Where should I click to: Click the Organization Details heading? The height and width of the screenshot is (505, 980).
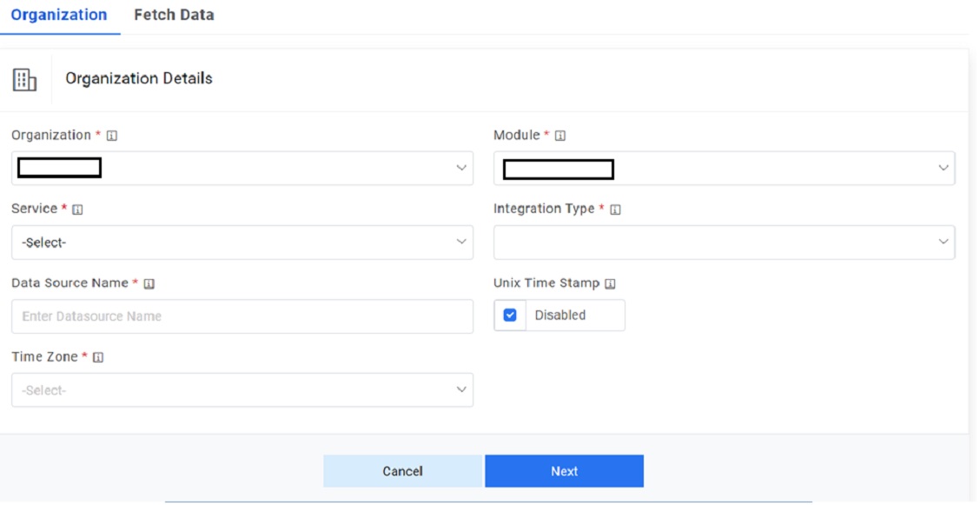[139, 79]
